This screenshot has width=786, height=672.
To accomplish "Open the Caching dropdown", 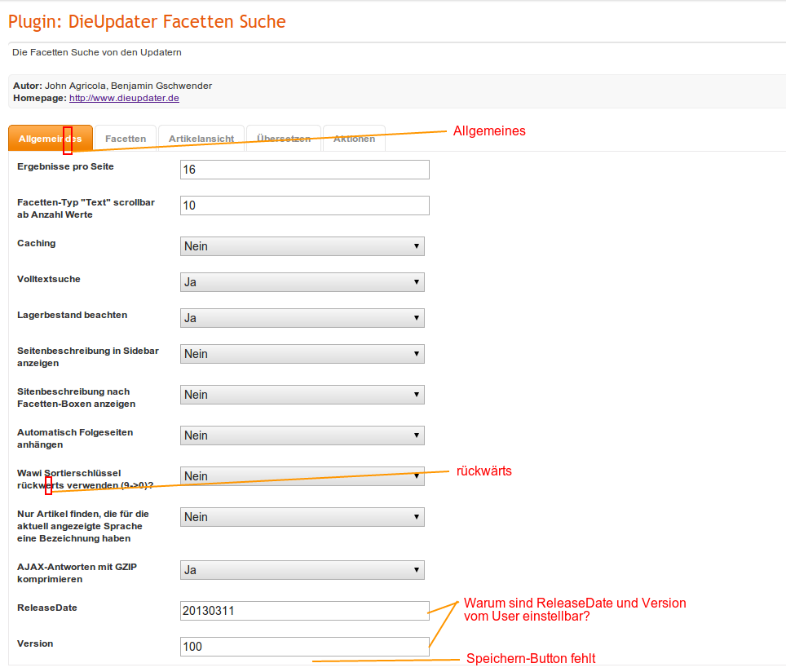I will pyautogui.click(x=302, y=246).
